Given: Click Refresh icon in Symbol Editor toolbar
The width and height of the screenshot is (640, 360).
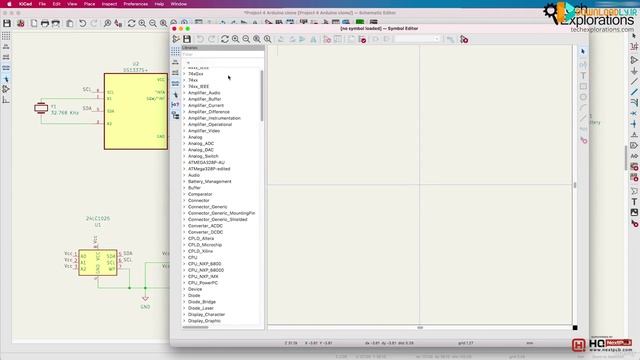Looking at the screenshot, I should 224,39.
